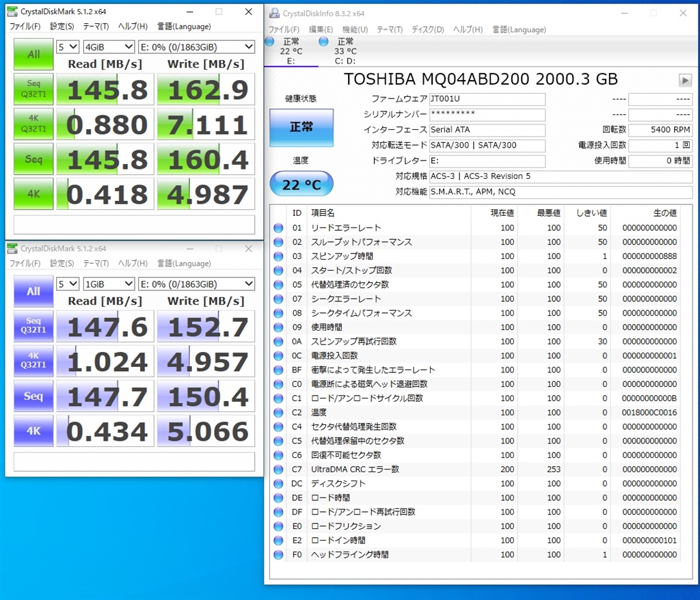Click the 22 °C temperature button
The height and width of the screenshot is (600, 700).
(301, 183)
